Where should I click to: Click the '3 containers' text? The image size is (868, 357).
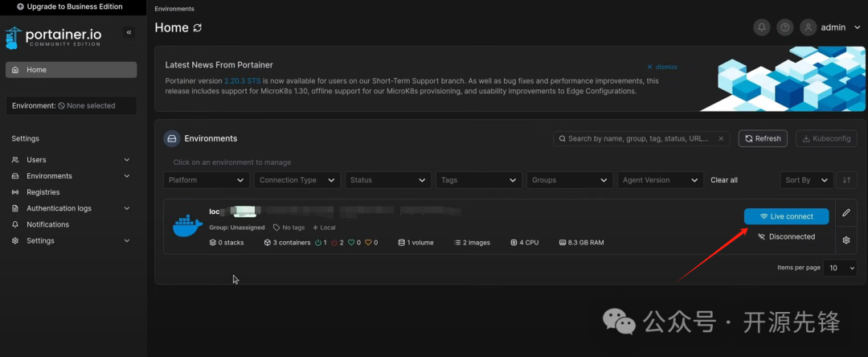pyautogui.click(x=292, y=243)
